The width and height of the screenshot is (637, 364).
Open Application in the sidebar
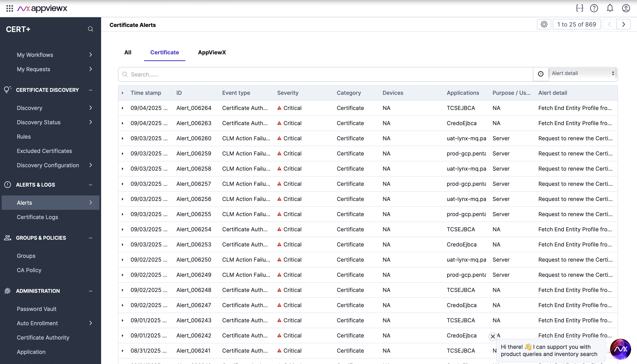[x=31, y=352]
